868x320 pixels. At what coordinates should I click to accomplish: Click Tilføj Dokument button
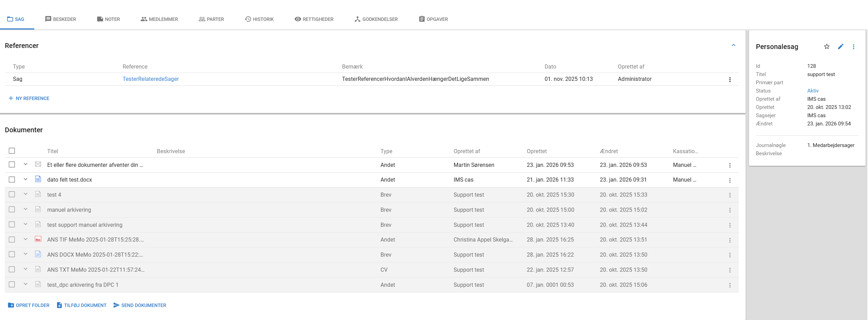point(82,305)
